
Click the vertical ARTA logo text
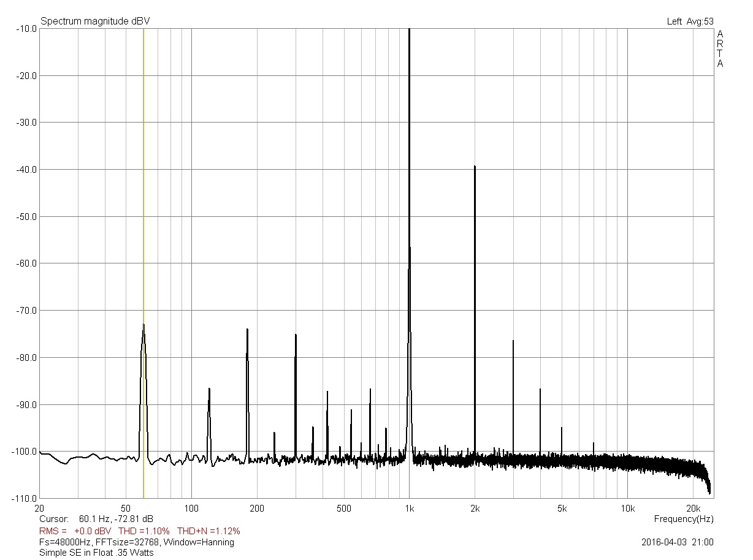point(720,48)
